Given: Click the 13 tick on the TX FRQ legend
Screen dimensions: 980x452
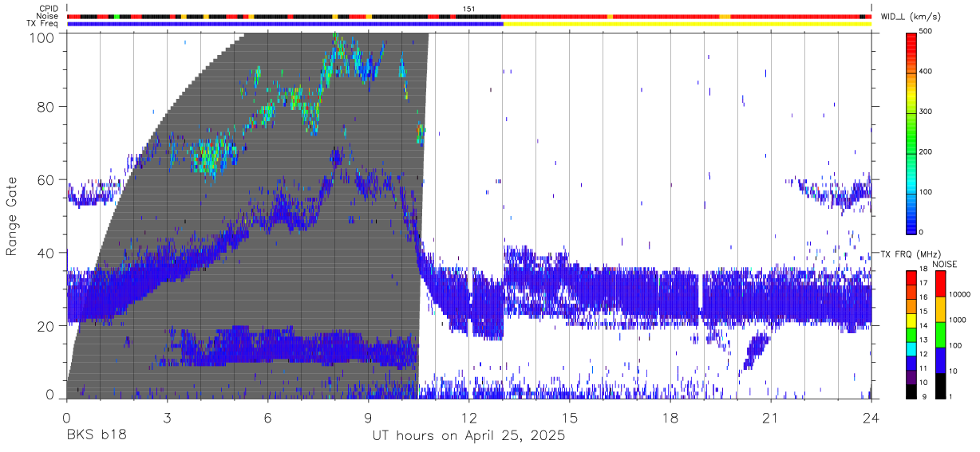Looking at the screenshot, I should pos(923,340).
